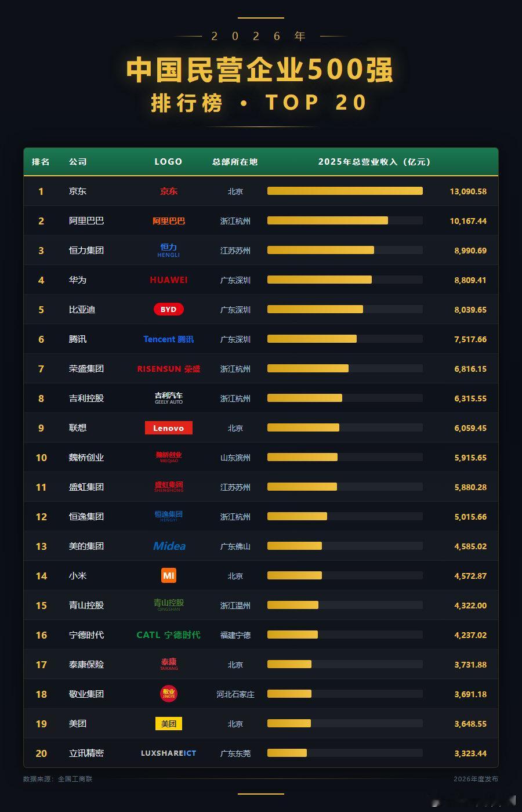Click the 魏桥创业 WEIQIAO logo
Viewport: 522px width, 812px height.
point(169,457)
